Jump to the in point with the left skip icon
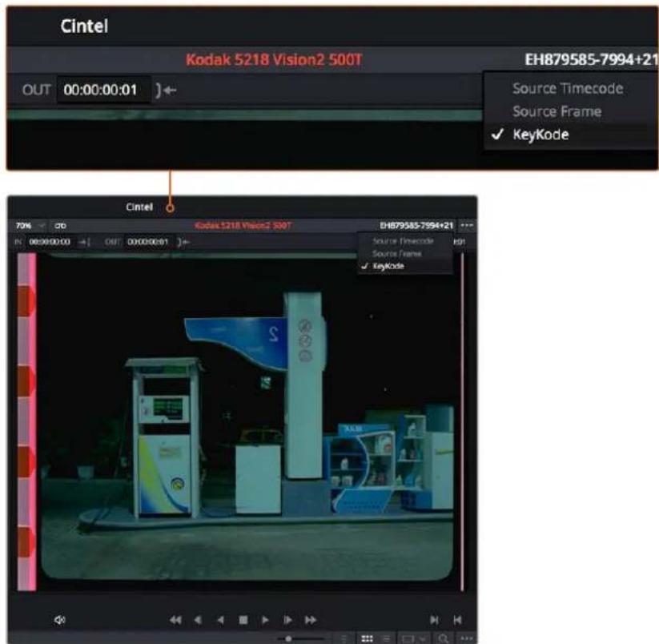This screenshot has width=659, height=644. tap(435, 620)
